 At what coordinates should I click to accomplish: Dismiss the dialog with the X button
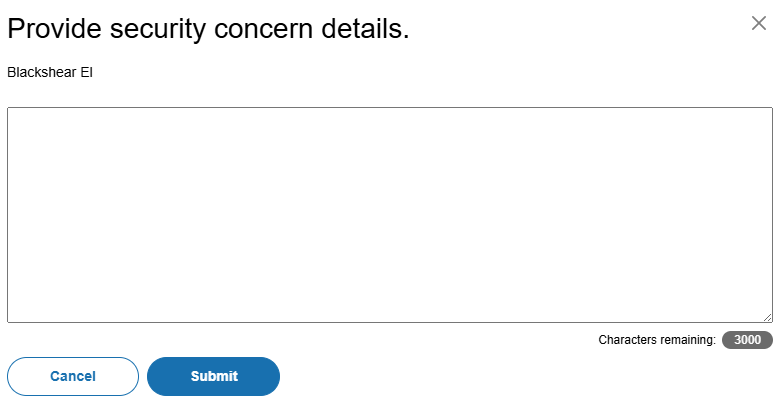(x=758, y=24)
